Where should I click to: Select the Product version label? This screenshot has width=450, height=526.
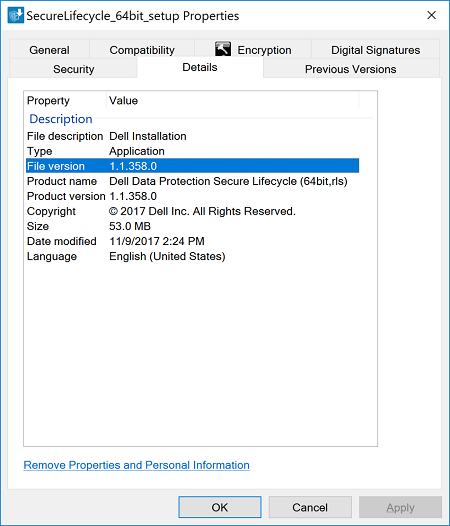[66, 196]
